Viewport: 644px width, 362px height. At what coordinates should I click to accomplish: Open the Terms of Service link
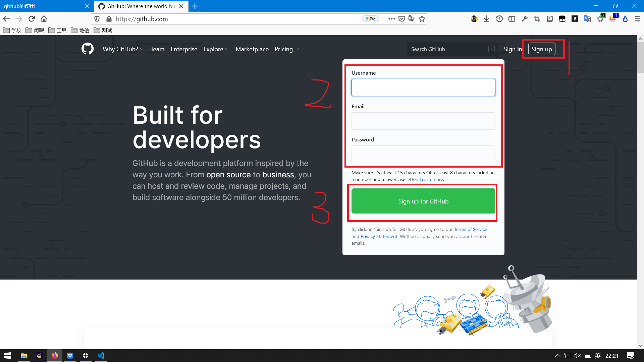pos(470,229)
